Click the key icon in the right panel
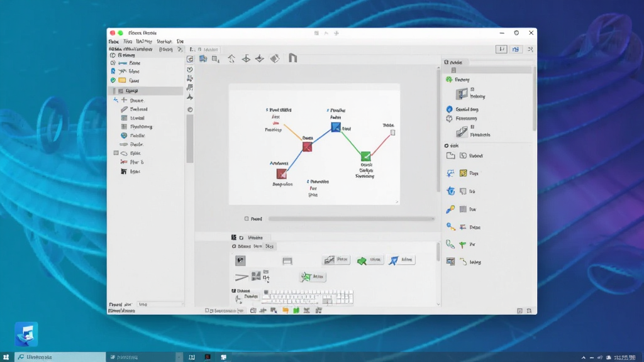644x362 pixels. click(450, 209)
